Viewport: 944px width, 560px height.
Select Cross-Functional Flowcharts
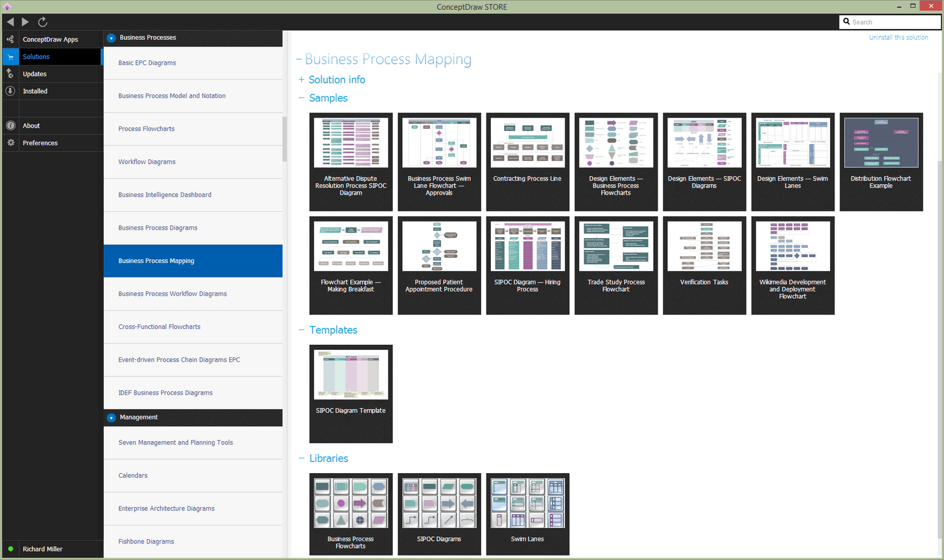click(x=193, y=327)
